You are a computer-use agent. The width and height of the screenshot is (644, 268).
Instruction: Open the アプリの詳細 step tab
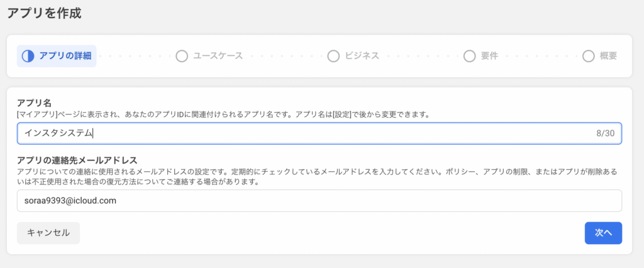(x=57, y=56)
